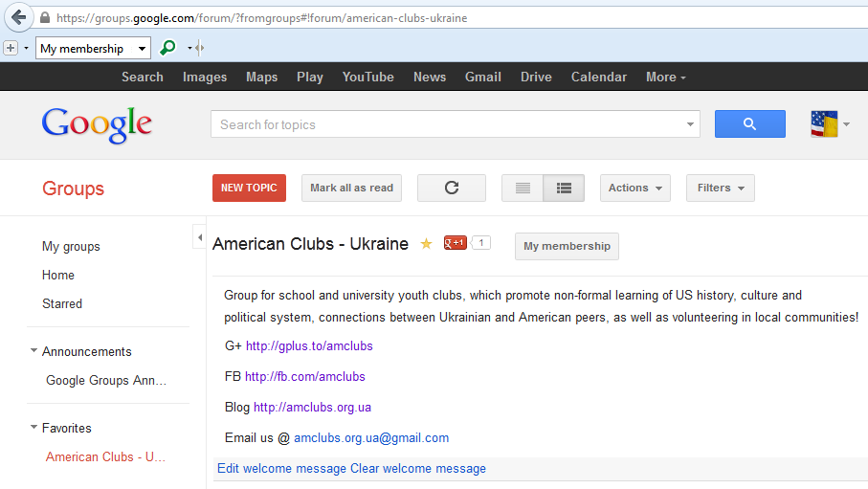Open the gplus.to/amclubs link
The width and height of the screenshot is (868, 489).
309,346
